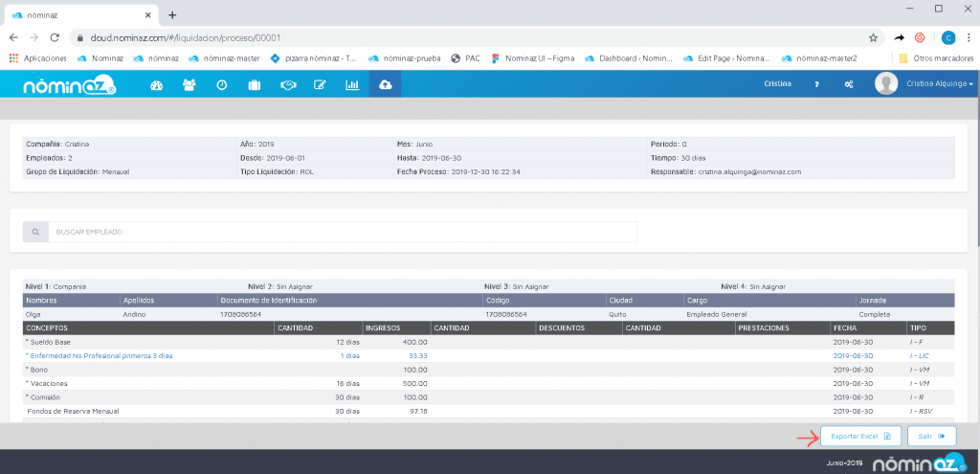Click the 97.18 ingresos value

[417, 411]
